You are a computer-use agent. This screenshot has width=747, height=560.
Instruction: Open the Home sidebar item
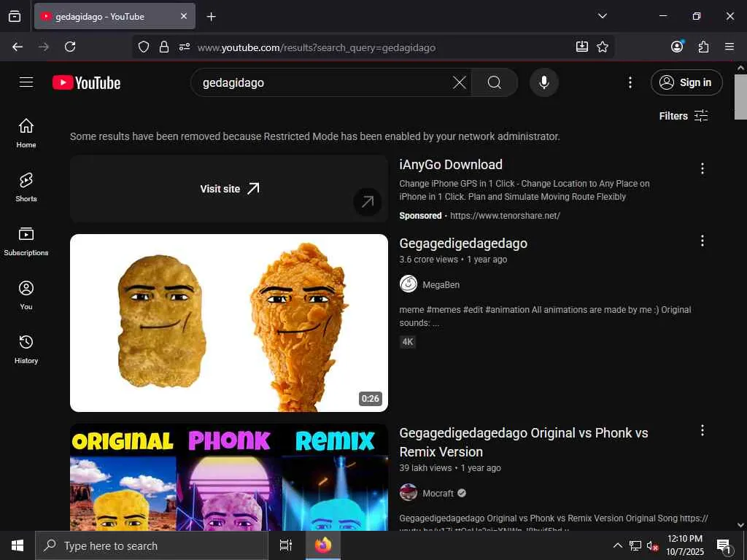click(x=26, y=133)
